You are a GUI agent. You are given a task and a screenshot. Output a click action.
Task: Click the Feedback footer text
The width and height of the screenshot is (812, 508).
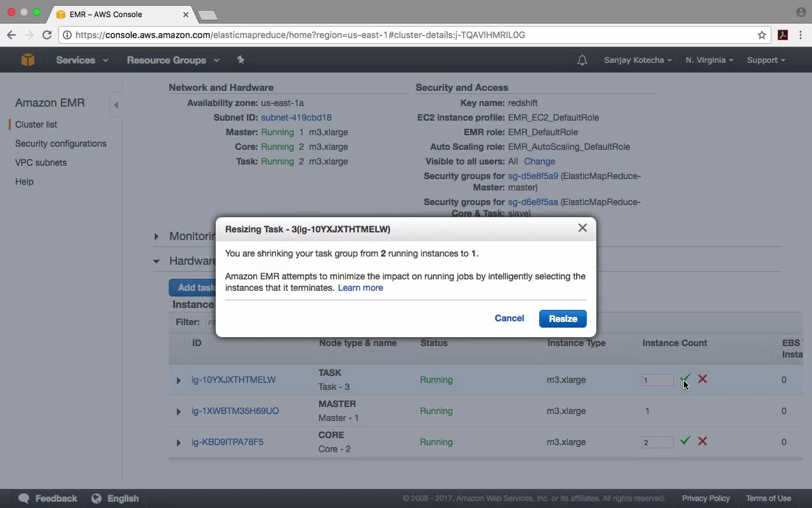tap(56, 498)
